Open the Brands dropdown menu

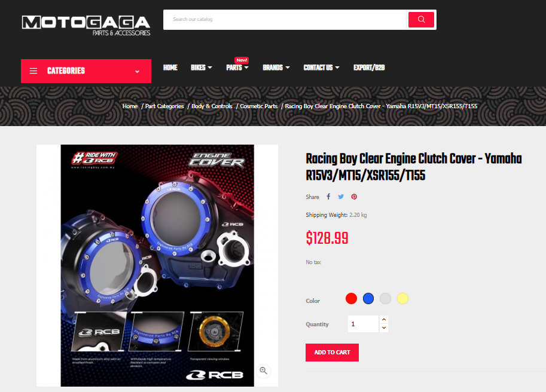click(276, 68)
